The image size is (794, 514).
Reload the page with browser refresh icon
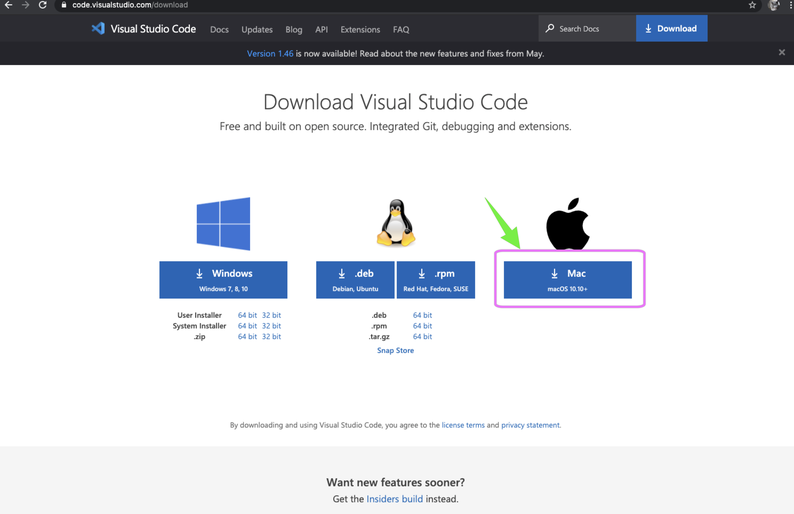[43, 5]
